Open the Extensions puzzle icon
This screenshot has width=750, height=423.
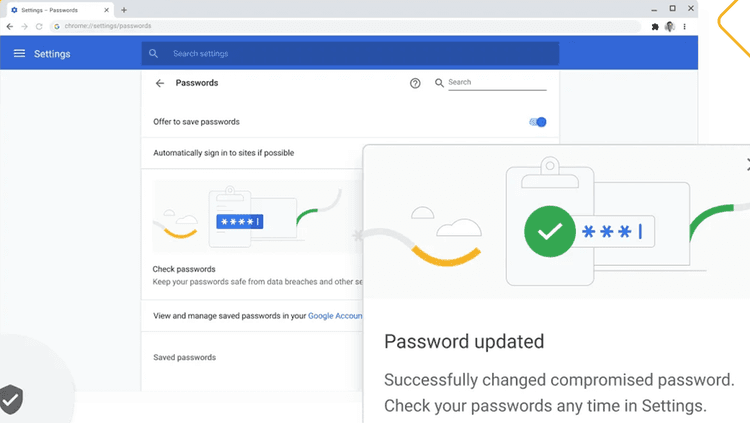[655, 27]
